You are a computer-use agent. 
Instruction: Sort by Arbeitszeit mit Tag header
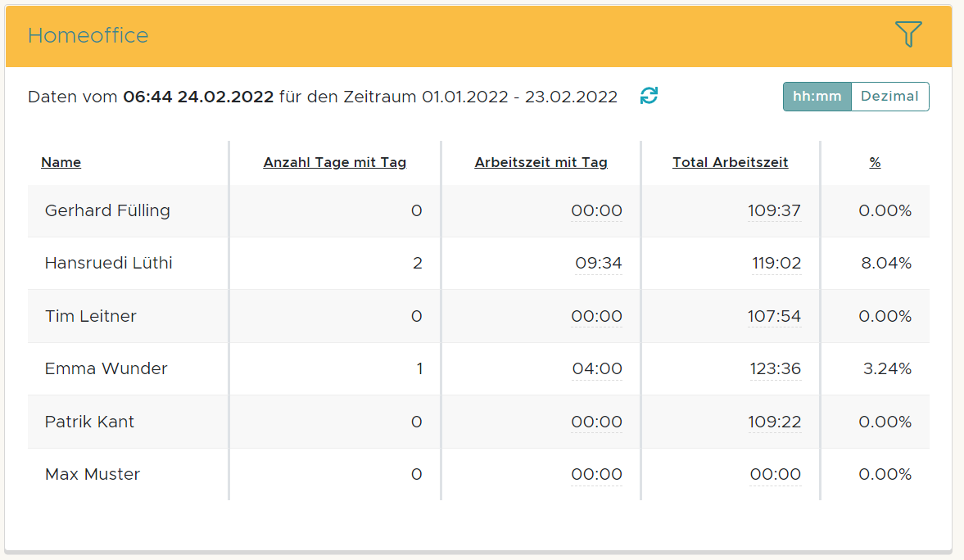pyautogui.click(x=541, y=162)
